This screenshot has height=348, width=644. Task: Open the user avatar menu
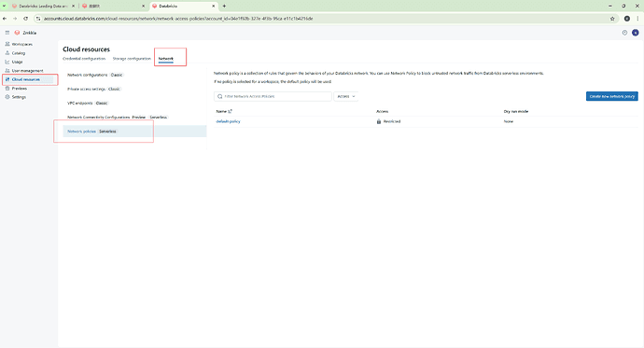point(635,33)
